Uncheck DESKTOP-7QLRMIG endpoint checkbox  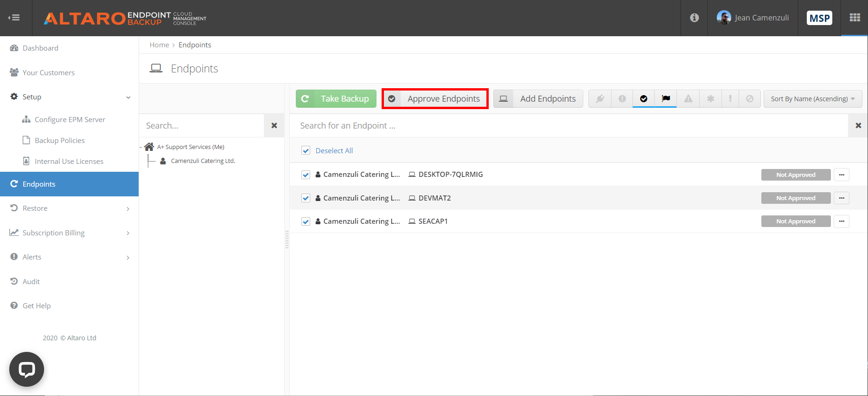tap(306, 175)
